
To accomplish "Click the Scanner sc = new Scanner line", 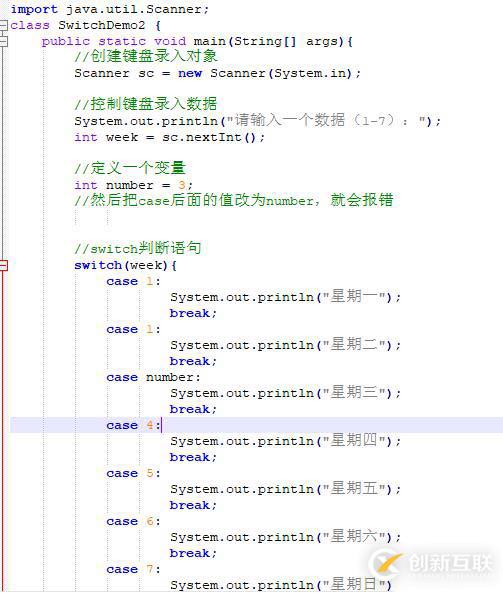I will (x=217, y=73).
